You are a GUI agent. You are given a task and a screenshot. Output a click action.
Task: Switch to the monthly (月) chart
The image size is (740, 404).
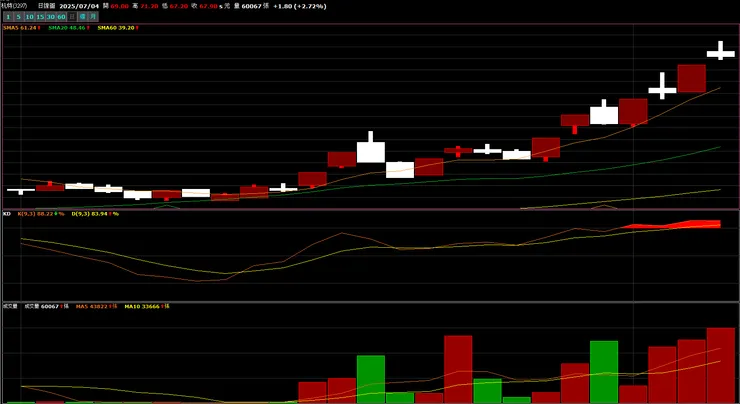[93, 17]
